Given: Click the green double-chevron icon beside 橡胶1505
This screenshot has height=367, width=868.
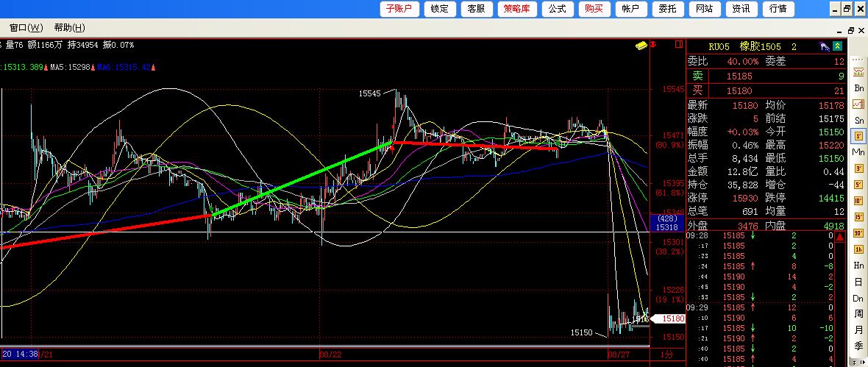Looking at the screenshot, I should (x=838, y=46).
